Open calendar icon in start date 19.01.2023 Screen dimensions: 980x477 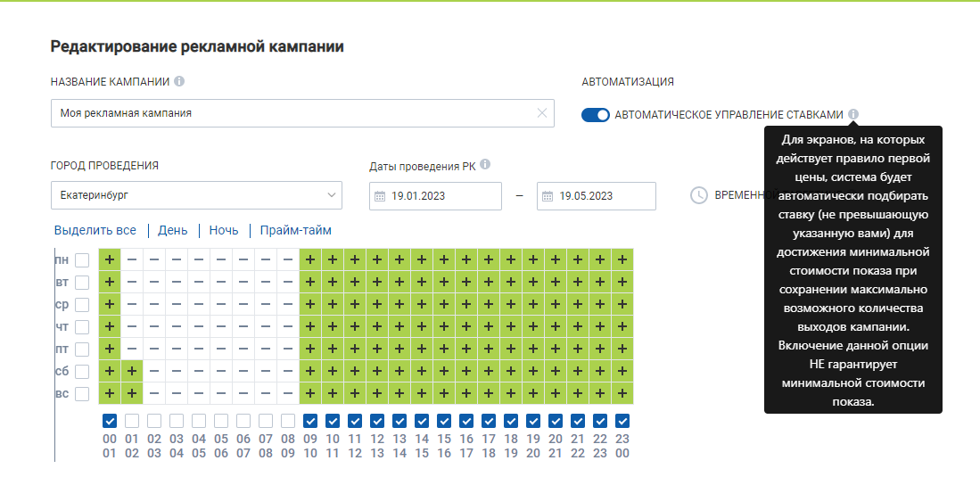coord(379,196)
